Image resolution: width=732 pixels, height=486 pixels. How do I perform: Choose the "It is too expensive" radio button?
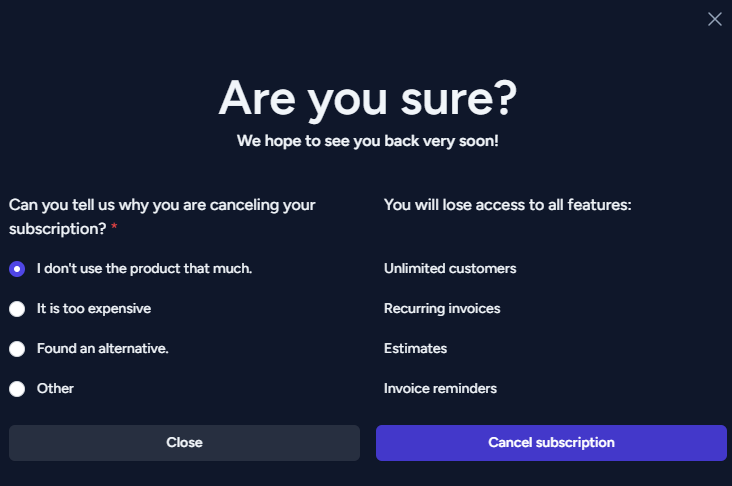(x=17, y=309)
